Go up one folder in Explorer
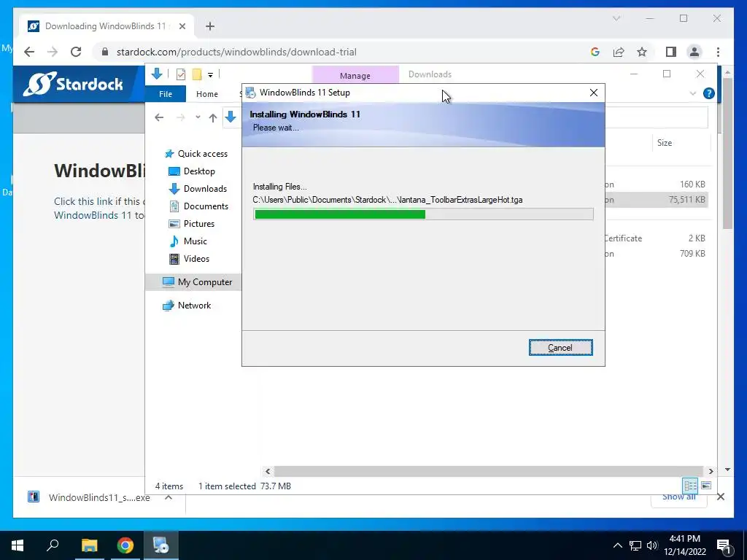The height and width of the screenshot is (560, 747). pyautogui.click(x=212, y=117)
